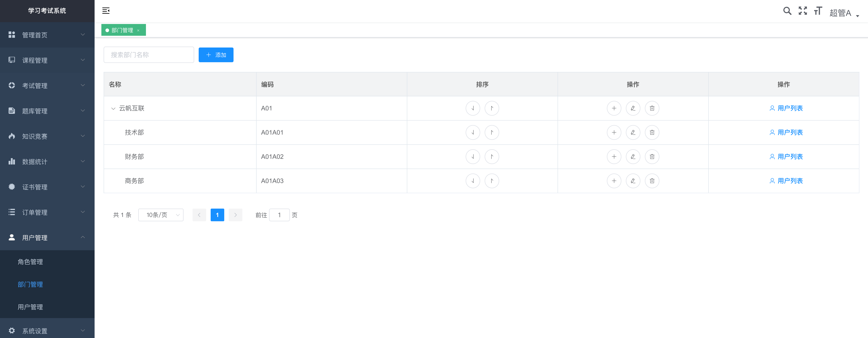Viewport: 868px width, 338px height.
Task: Edit the 商务部 department
Action: tap(633, 181)
